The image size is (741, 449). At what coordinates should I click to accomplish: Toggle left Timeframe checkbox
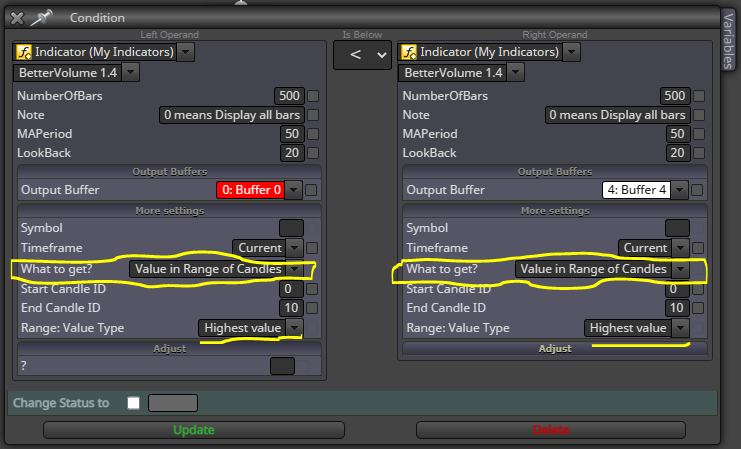point(312,248)
